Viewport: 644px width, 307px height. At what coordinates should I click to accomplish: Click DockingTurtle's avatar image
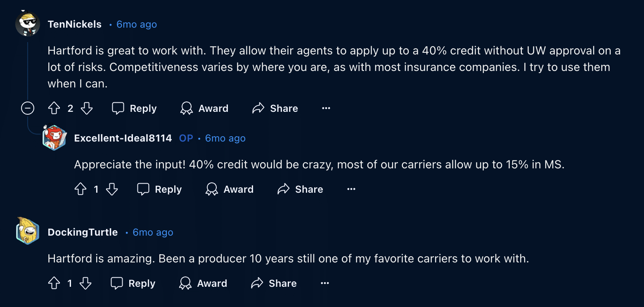(28, 231)
